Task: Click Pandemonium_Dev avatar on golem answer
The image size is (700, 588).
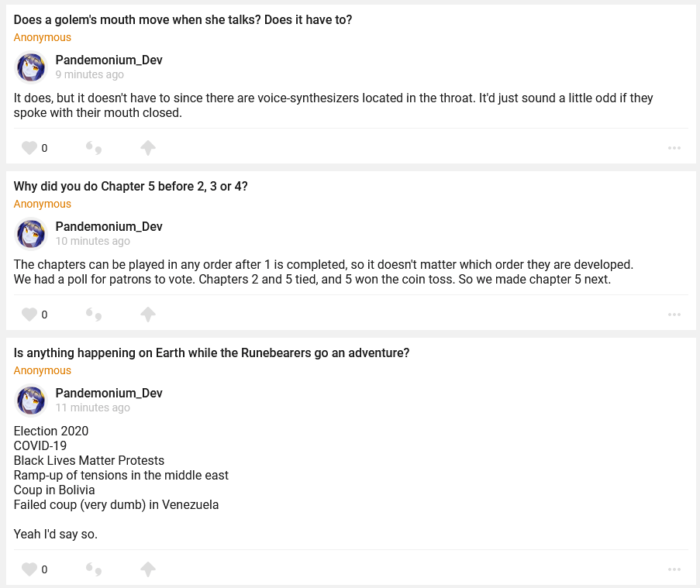Action: 31,67
